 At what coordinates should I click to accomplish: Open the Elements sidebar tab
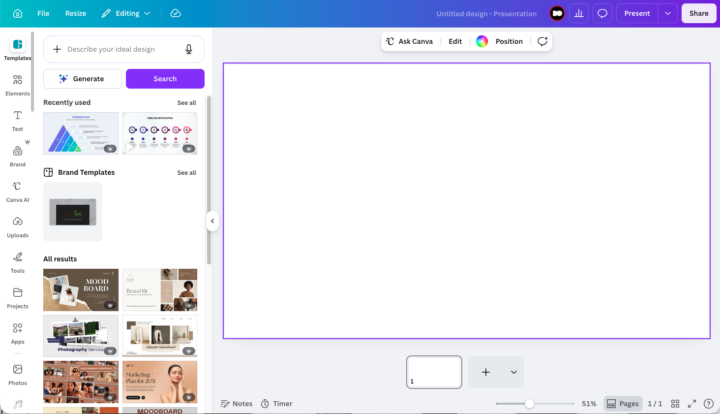[17, 85]
